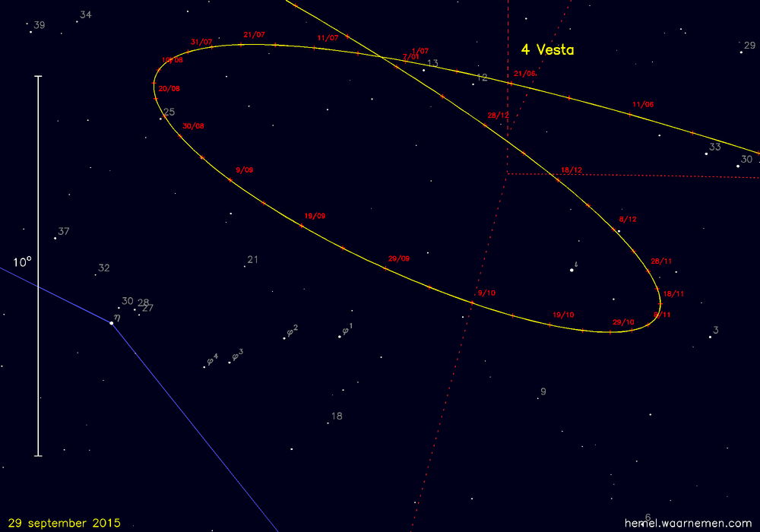760x532 pixels.
Task: Click the 10° scale bar label
Action: [23, 263]
